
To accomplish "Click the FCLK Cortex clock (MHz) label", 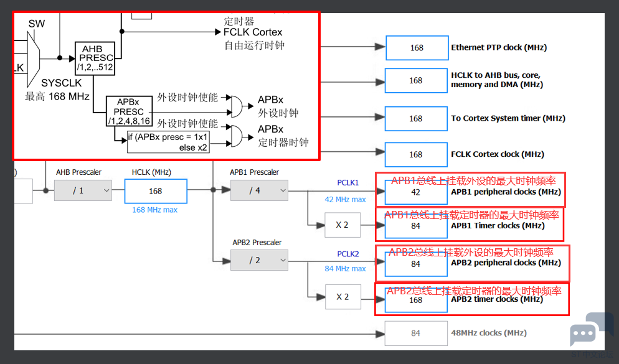I will click(498, 154).
